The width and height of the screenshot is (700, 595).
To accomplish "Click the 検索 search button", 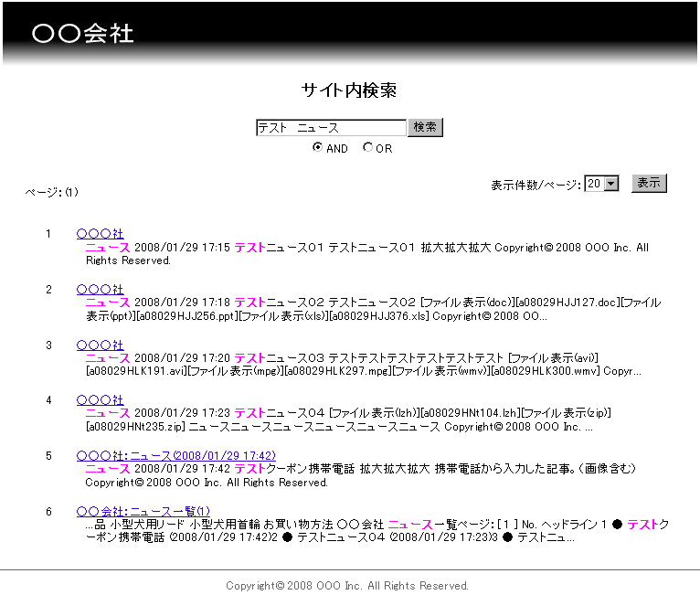I will point(425,127).
